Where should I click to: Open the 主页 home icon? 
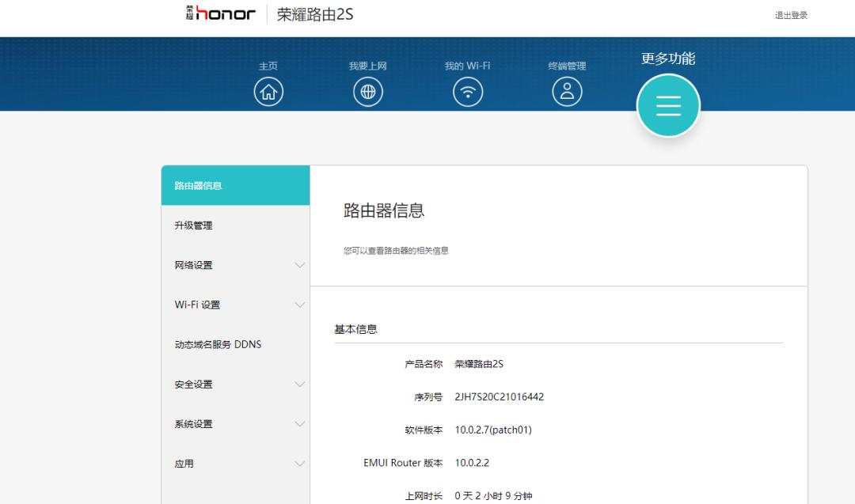pyautogui.click(x=268, y=91)
